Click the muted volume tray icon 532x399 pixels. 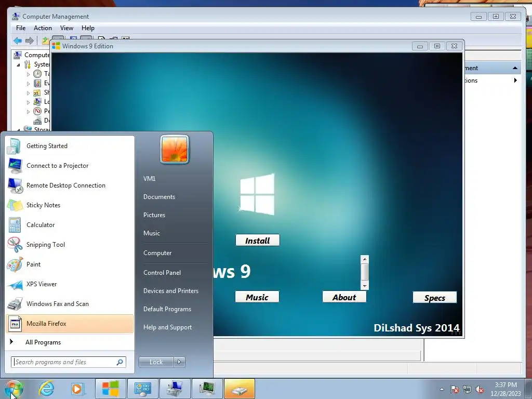480,389
